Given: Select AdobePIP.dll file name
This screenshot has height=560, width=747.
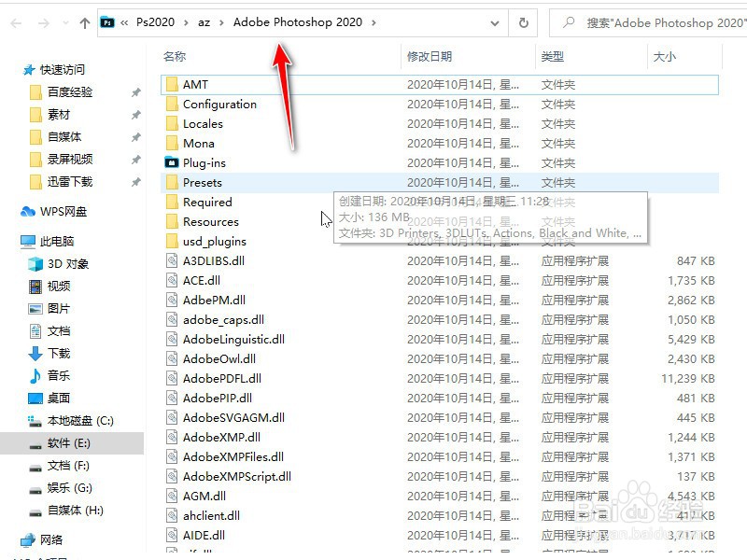Looking at the screenshot, I should point(218,399).
